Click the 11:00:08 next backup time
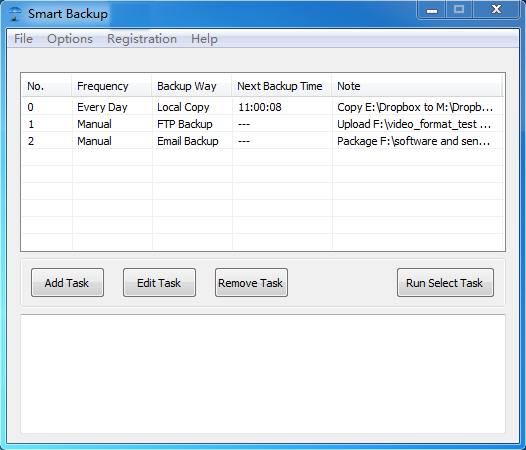This screenshot has height=450, width=526. coord(260,107)
